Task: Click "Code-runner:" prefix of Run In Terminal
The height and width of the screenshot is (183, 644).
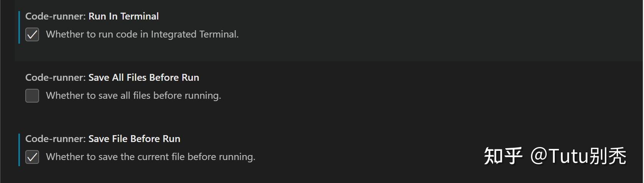Action: pyautogui.click(x=55, y=16)
